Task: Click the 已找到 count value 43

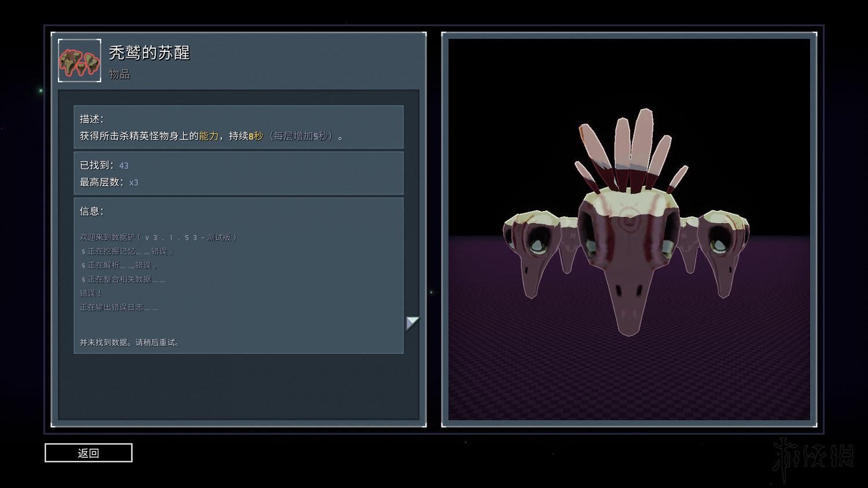Action: click(124, 166)
